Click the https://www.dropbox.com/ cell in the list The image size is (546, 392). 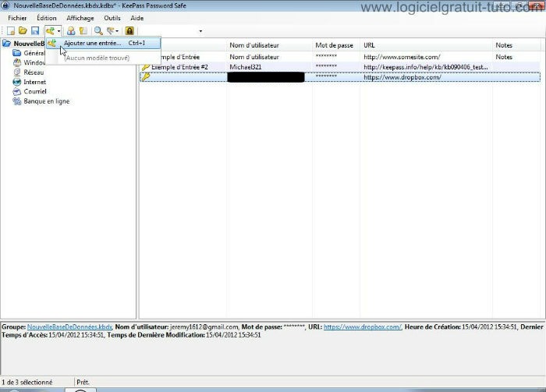point(402,77)
